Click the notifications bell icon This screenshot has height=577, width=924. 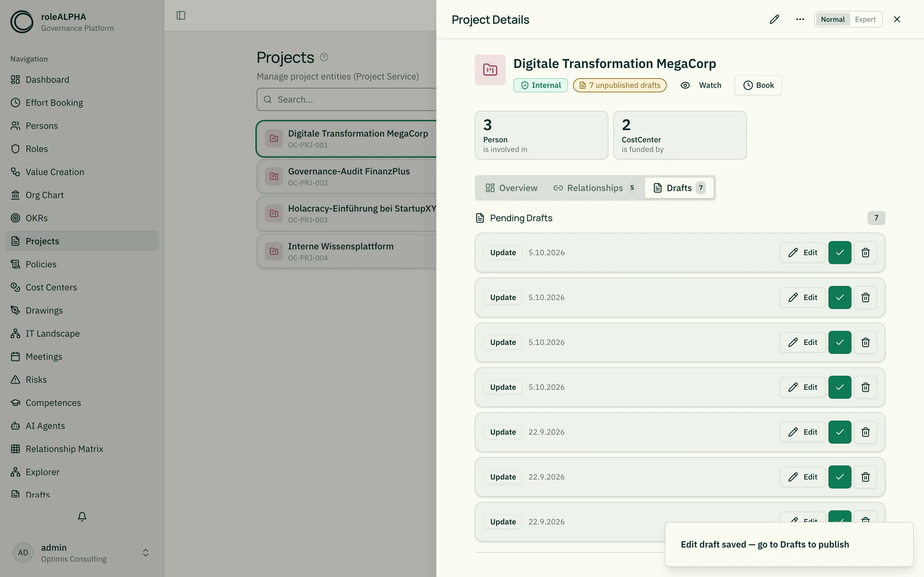point(82,517)
